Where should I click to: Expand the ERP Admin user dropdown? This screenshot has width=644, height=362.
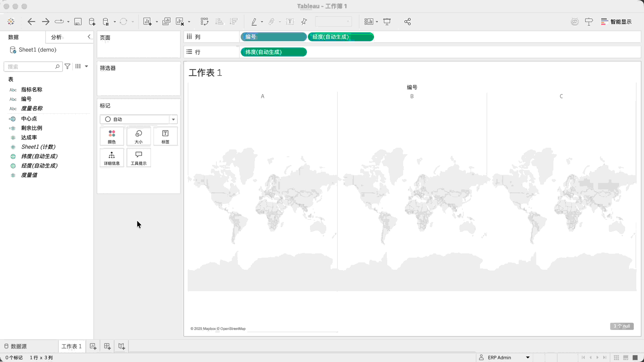[528, 357]
